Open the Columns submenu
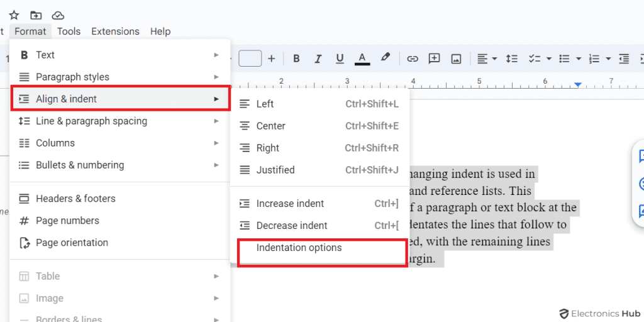 (119, 143)
